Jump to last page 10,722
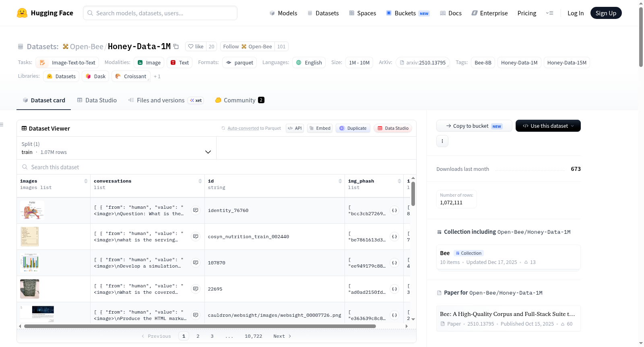The width and height of the screenshot is (644, 347). click(x=254, y=336)
